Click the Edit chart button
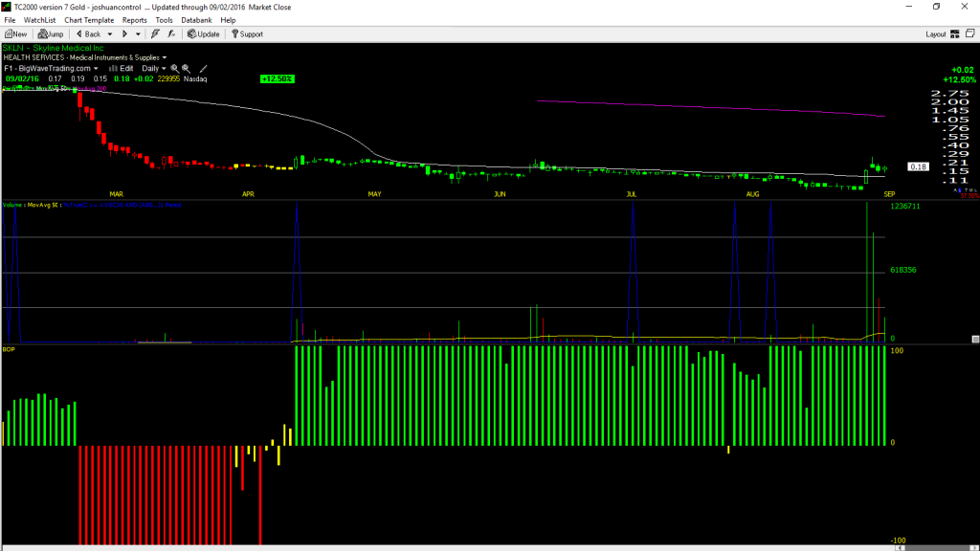The image size is (980, 551). [x=122, y=69]
